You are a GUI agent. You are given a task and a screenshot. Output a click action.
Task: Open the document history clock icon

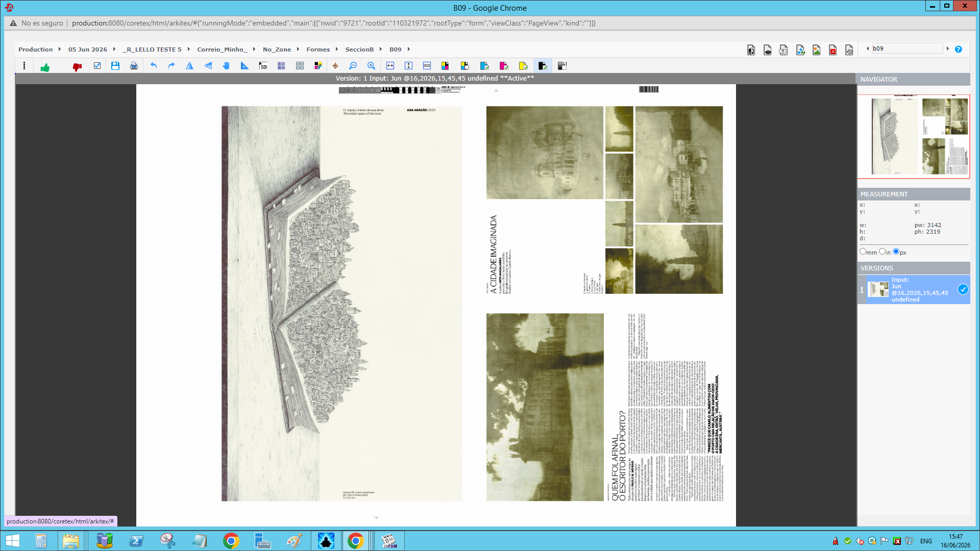pyautogui.click(x=849, y=50)
